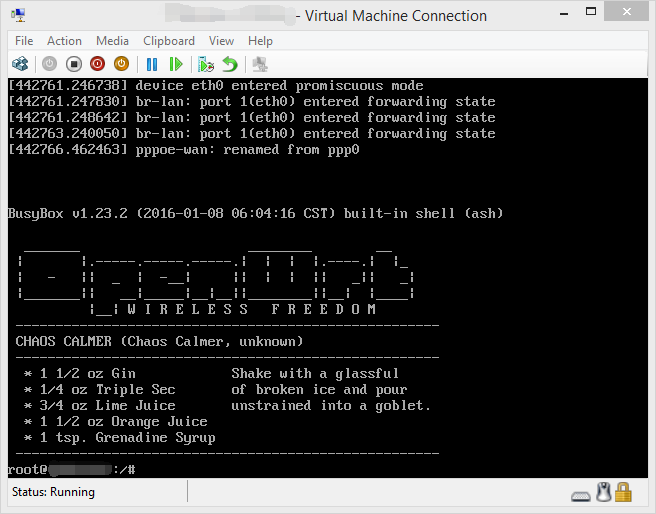Click the 'Status: Running' text

pos(53,492)
